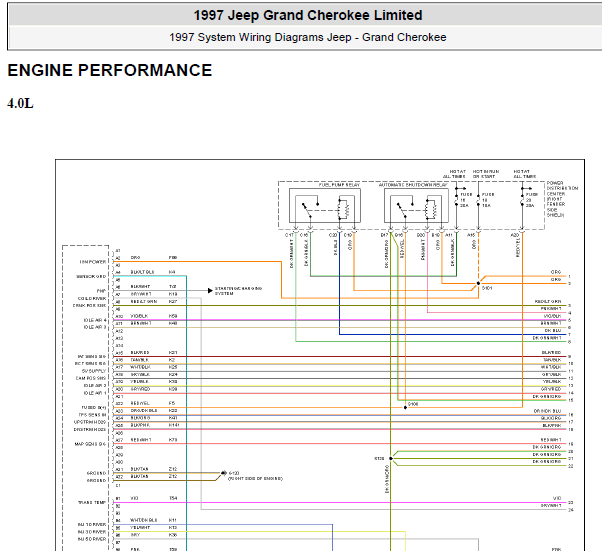Click the "GRY/WHT" wire label near number 24

click(551, 506)
